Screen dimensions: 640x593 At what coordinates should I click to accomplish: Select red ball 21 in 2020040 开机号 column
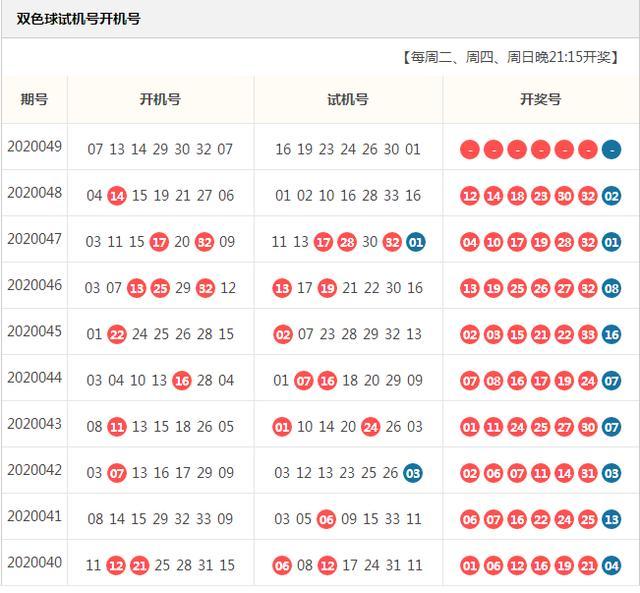tap(140, 566)
